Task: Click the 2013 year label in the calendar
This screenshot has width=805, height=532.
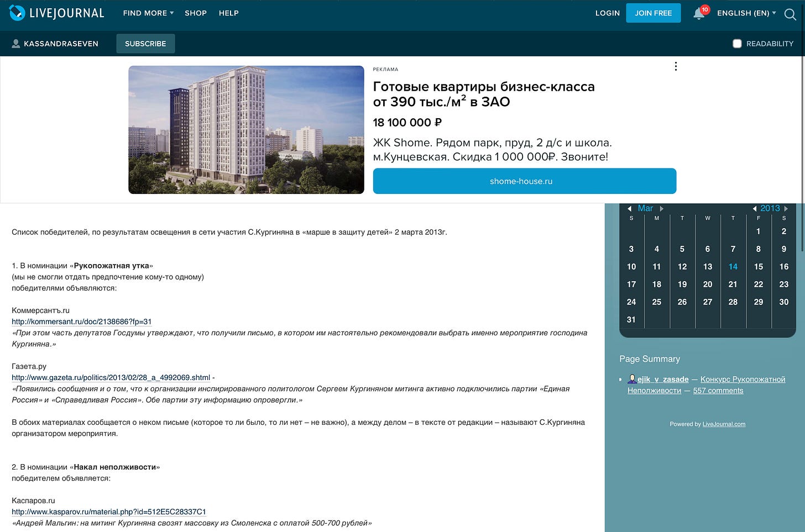Action: click(770, 208)
